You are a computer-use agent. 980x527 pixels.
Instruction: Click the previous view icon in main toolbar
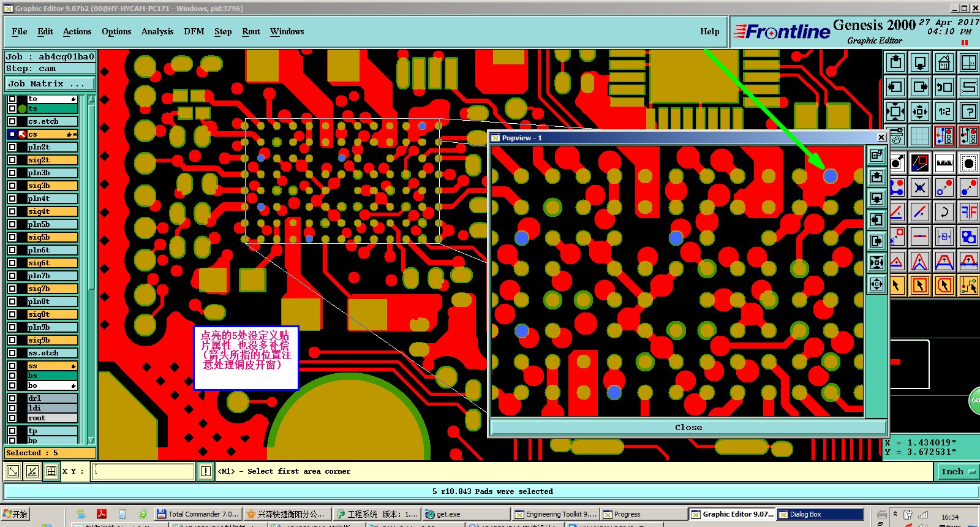tap(944, 86)
